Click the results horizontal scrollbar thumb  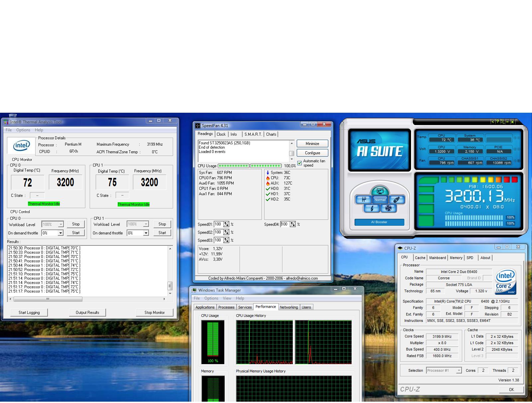pyautogui.click(x=48, y=299)
